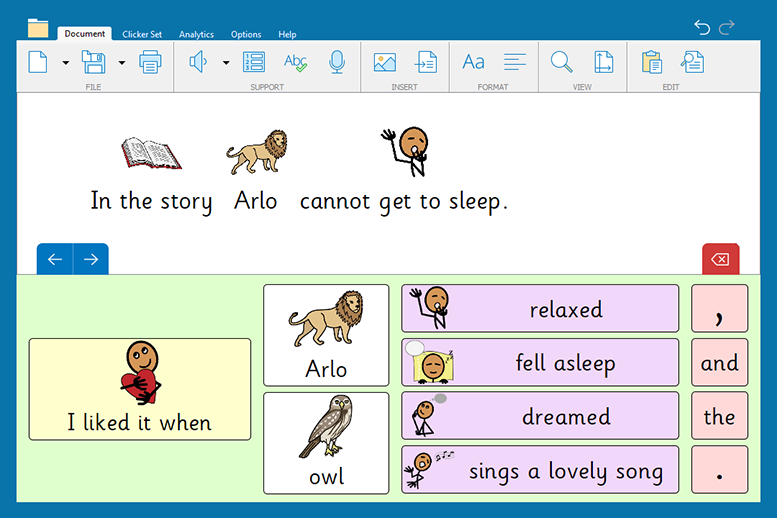Activate the microphone voice recording icon
The height and width of the screenshot is (518, 777).
click(x=337, y=62)
